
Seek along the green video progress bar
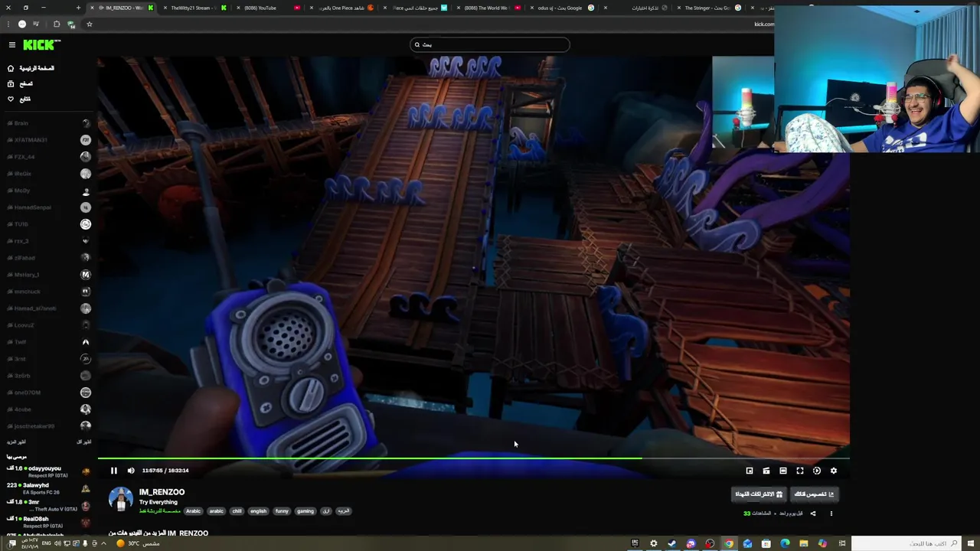pyautogui.click(x=473, y=458)
